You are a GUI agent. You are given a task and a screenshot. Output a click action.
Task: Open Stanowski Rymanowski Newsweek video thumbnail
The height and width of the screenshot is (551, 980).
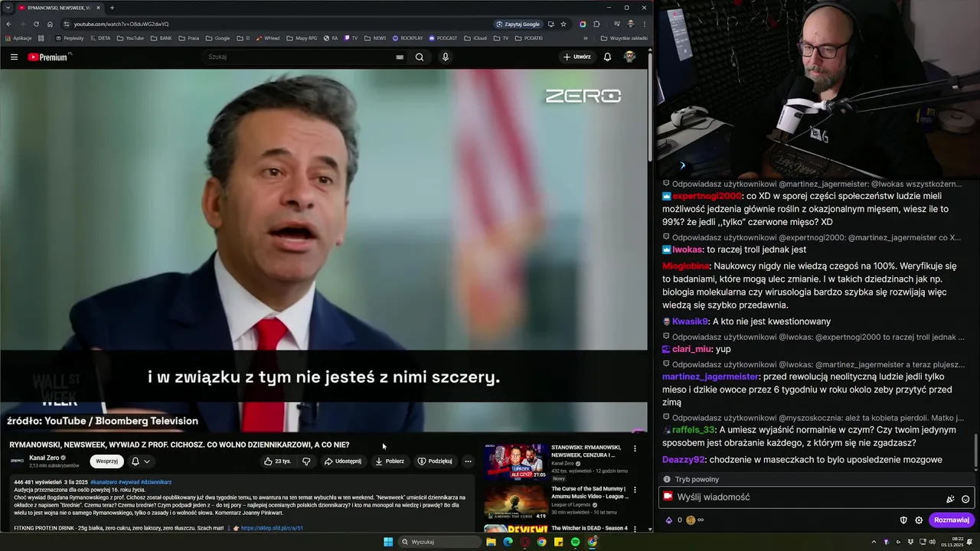click(x=515, y=461)
